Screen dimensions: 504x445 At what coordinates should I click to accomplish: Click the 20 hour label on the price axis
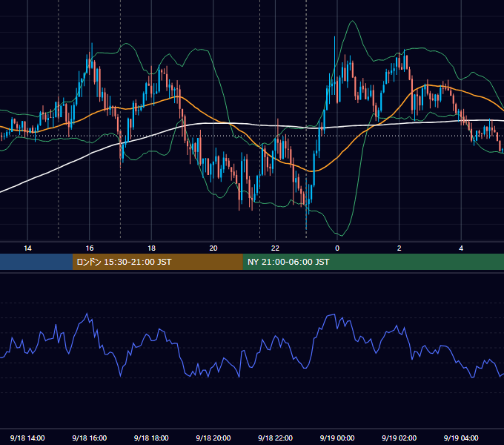point(213,248)
